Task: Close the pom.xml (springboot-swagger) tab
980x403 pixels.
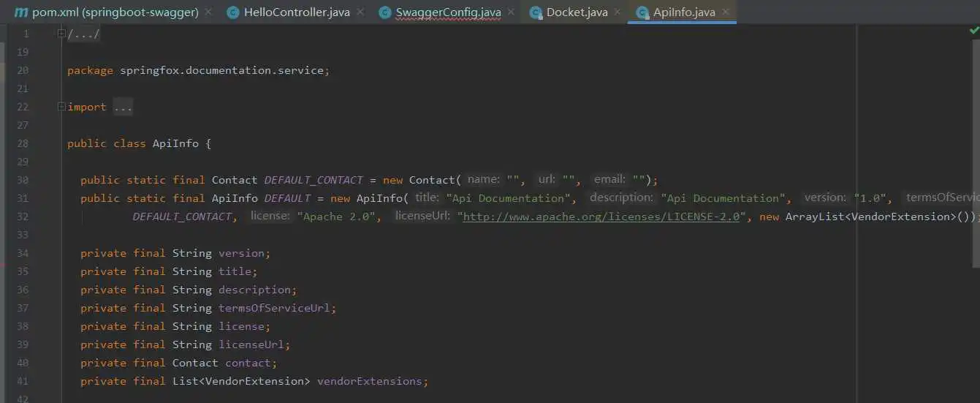Action: (208, 12)
